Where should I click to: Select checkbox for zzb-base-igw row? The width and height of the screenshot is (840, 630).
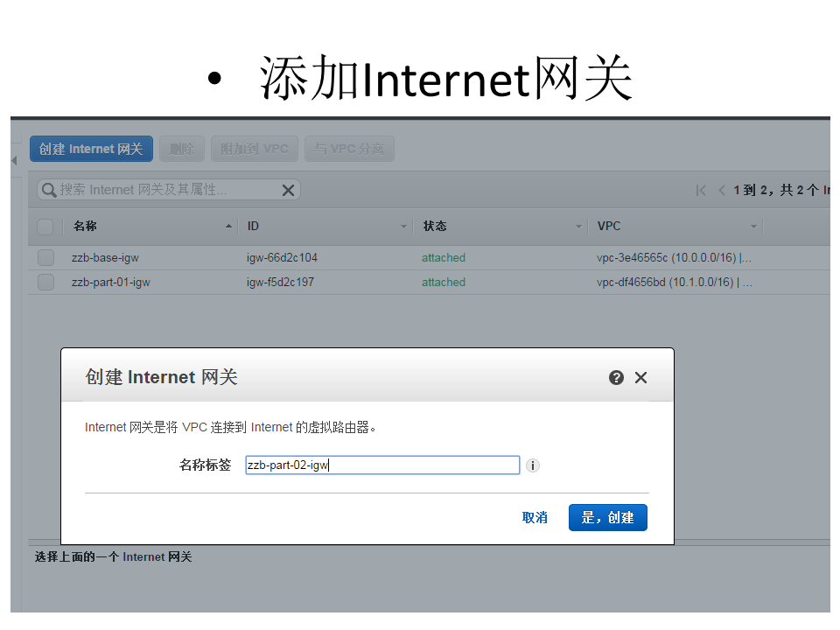[x=46, y=257]
